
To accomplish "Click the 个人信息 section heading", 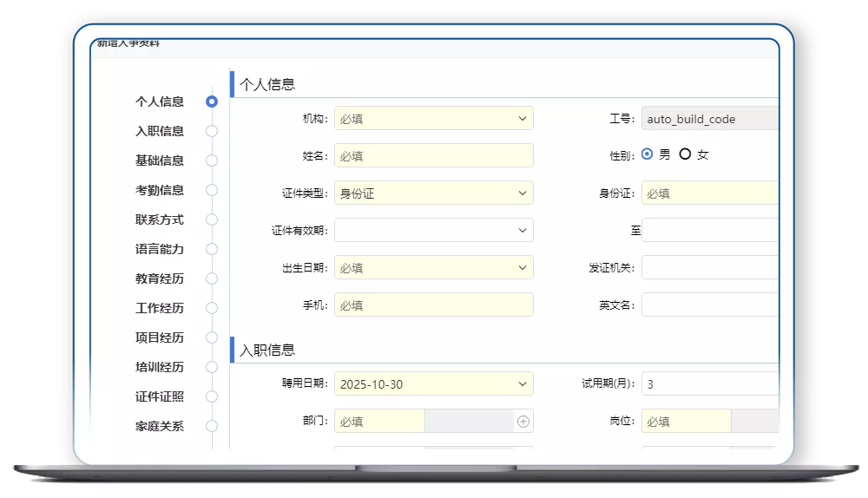I will [x=267, y=85].
